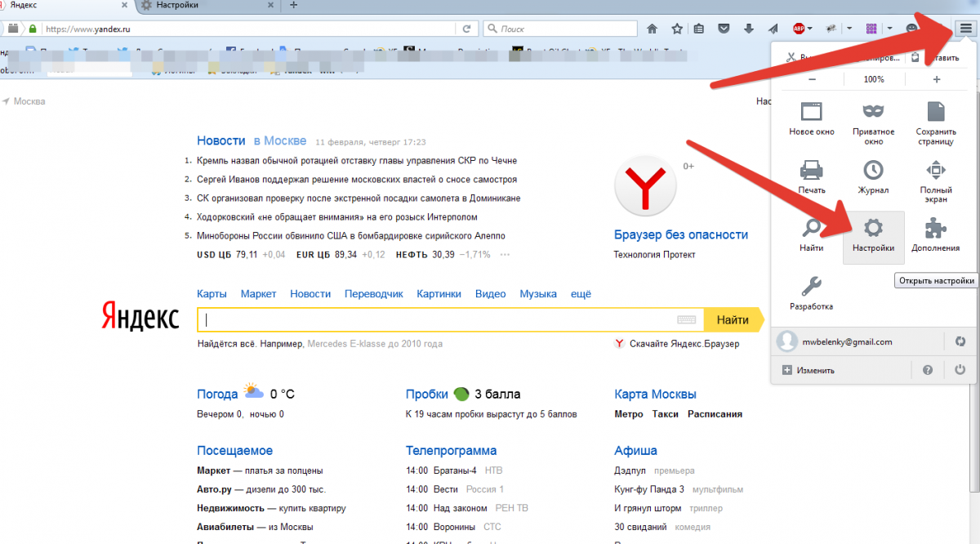Open the Pocket toolbar icon
The width and height of the screenshot is (980, 544).
[x=724, y=29]
